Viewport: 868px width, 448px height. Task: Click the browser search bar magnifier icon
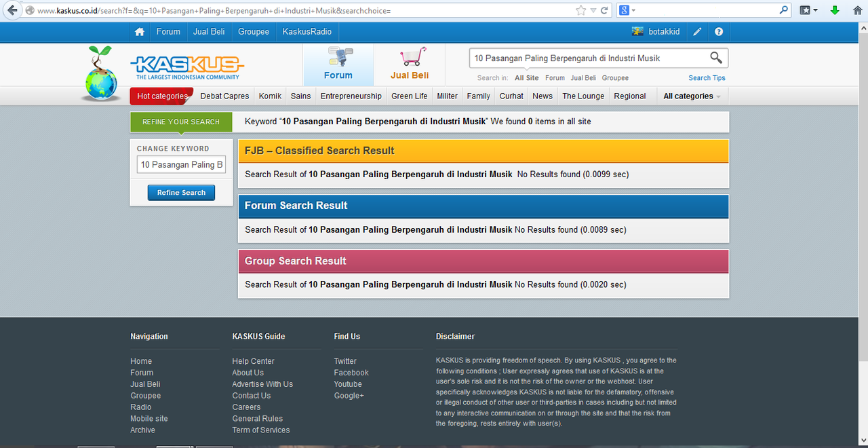coord(785,10)
